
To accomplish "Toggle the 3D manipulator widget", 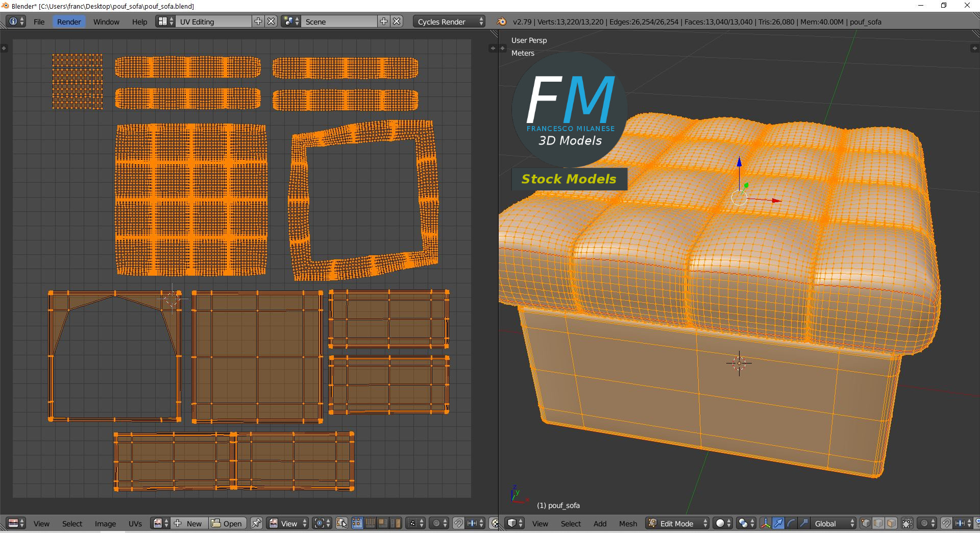I will pos(766,523).
